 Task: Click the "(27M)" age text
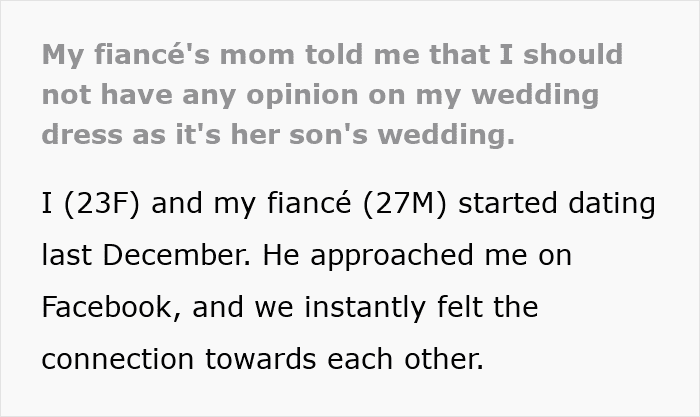coord(409,204)
